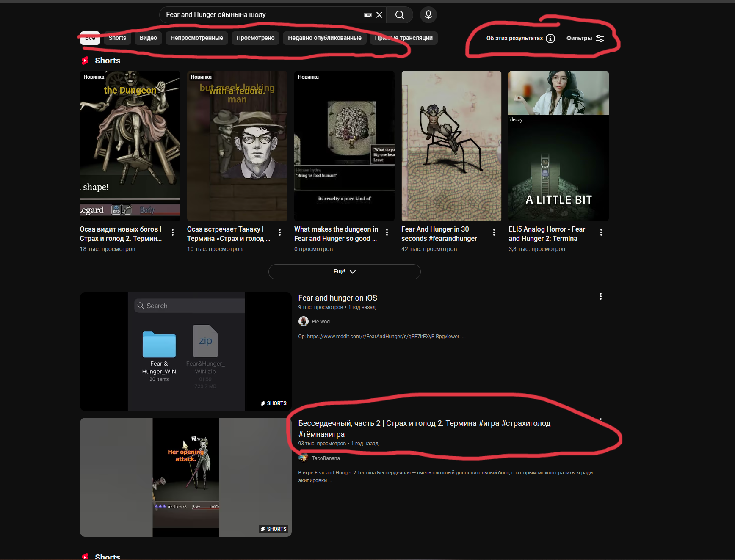Open Фильтры button

tap(585, 39)
